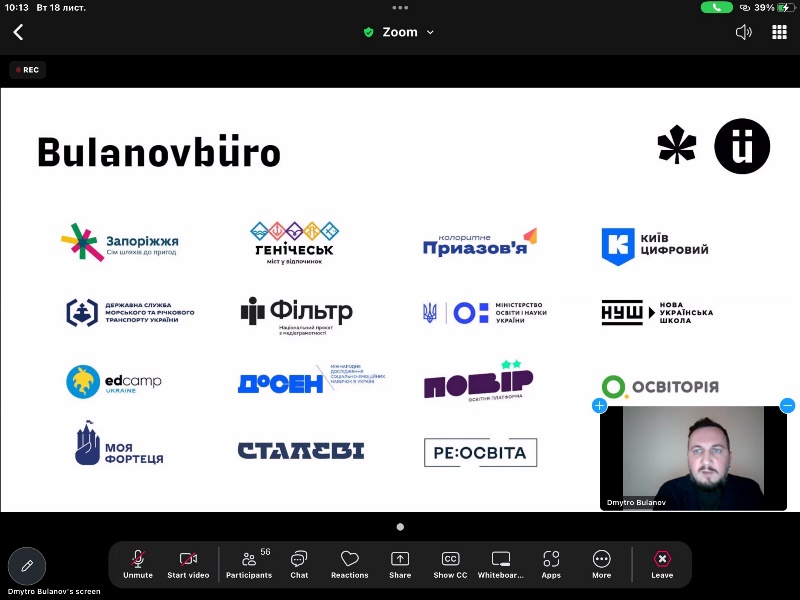800x600 pixels.
Task: Tap the Генічеськ logo on the slide
Action: click(294, 243)
